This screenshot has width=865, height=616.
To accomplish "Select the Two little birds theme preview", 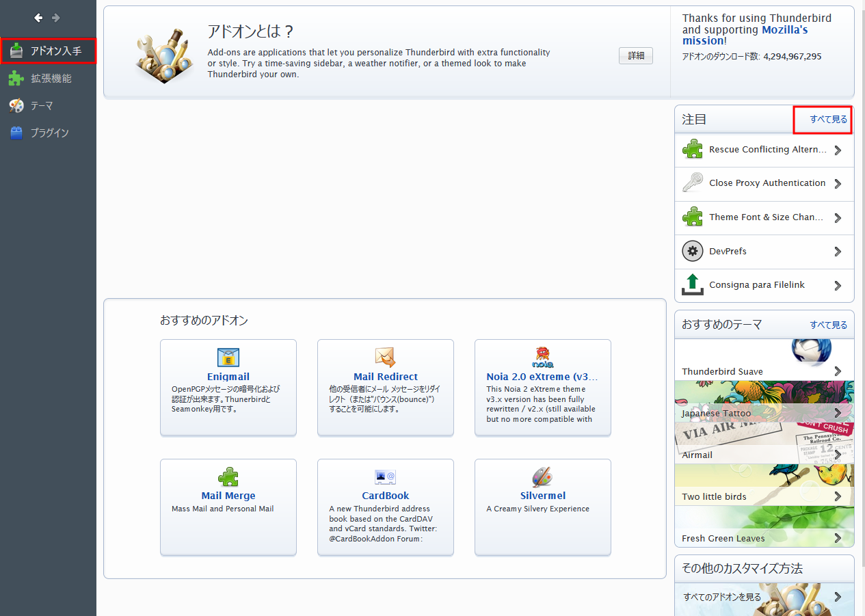I will [x=764, y=485].
